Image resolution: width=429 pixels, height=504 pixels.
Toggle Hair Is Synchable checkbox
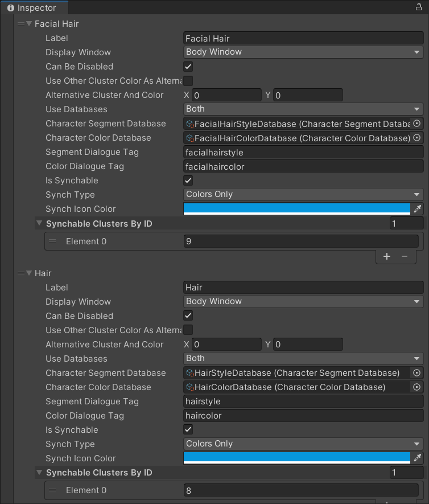[188, 430]
